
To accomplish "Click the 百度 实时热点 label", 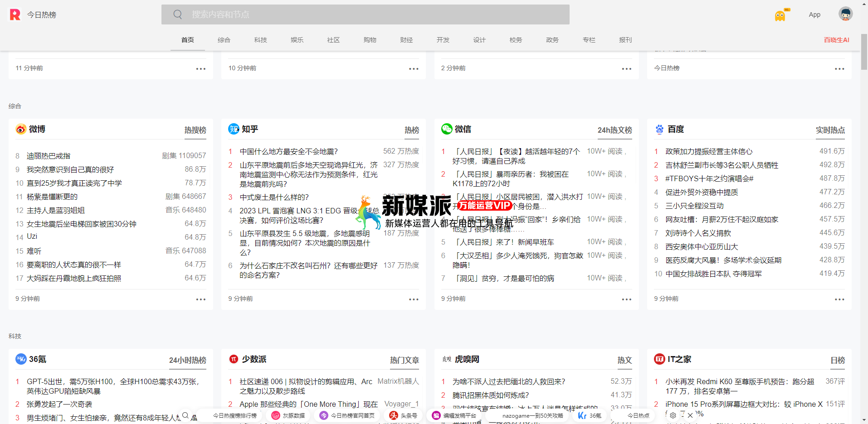I will tap(830, 130).
